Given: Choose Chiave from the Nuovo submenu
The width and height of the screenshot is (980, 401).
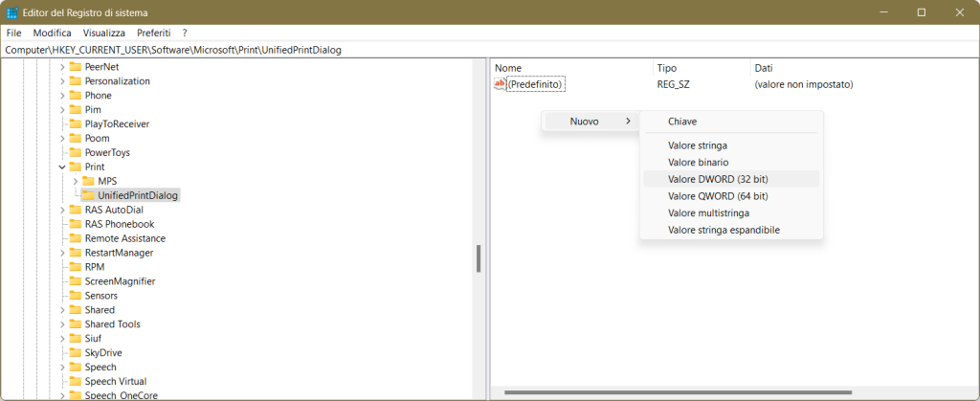Looking at the screenshot, I should coord(731,122).
